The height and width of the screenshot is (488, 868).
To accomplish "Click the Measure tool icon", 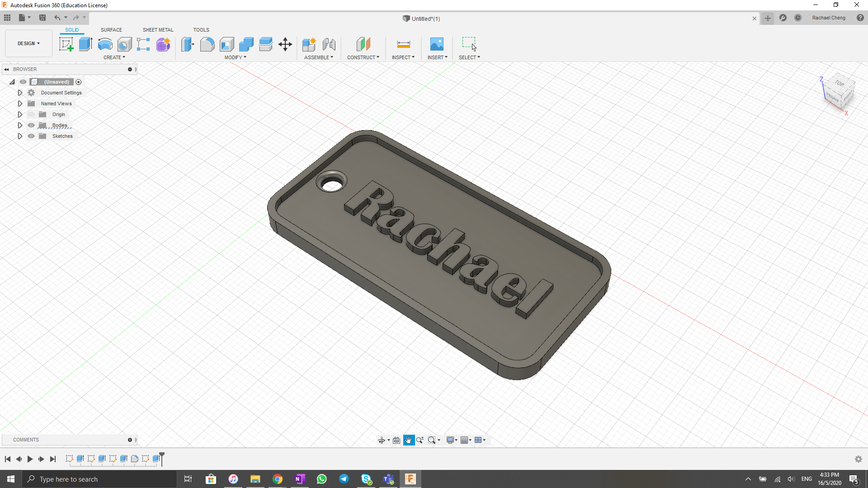I will click(x=403, y=44).
